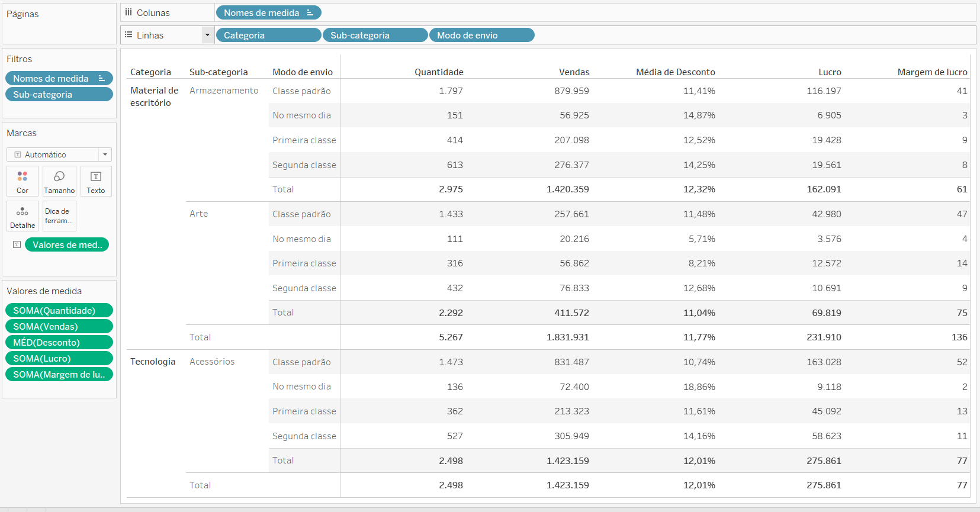
Task: Click the Margem de lucro column header
Action: coord(932,72)
